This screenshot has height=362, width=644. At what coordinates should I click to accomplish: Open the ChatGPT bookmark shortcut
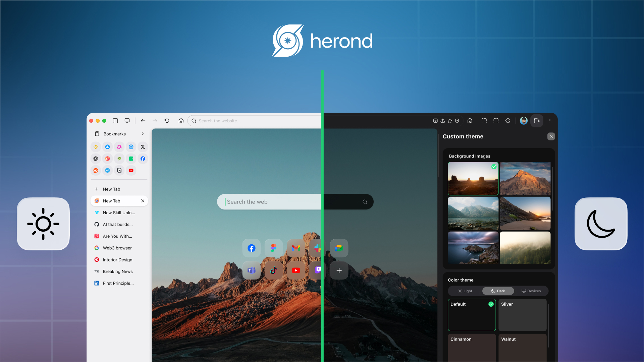click(96, 159)
